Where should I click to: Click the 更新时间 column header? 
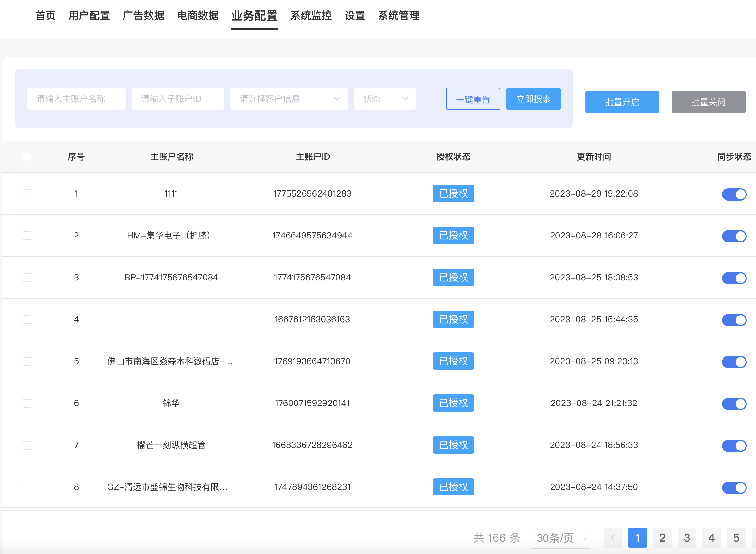pyautogui.click(x=594, y=157)
